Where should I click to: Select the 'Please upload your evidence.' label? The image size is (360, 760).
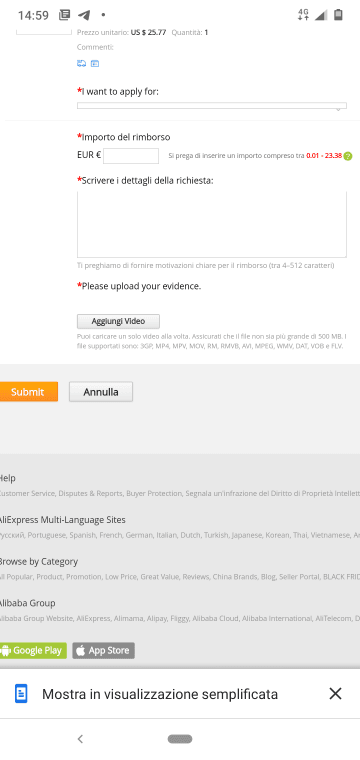pos(141,286)
